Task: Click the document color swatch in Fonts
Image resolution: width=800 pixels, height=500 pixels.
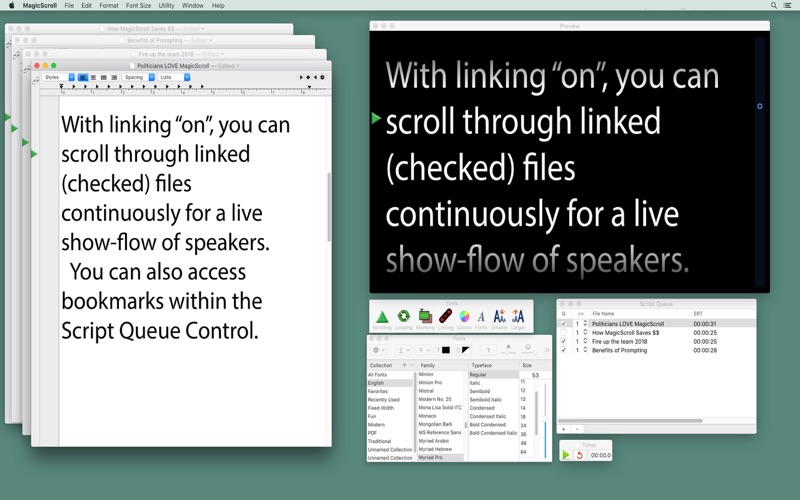Action: click(465, 350)
